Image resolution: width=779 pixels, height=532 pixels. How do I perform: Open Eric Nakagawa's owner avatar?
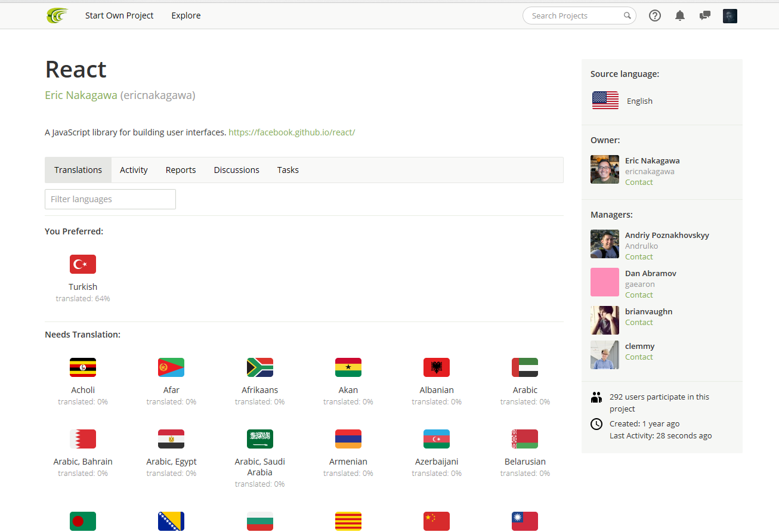605,169
